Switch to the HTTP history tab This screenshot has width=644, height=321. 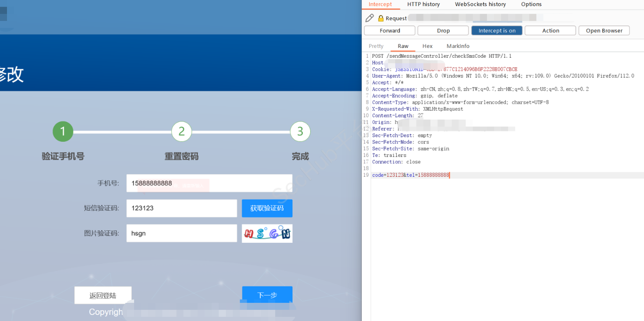pos(423,4)
